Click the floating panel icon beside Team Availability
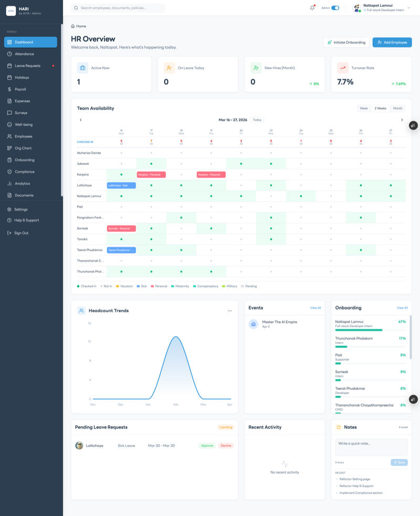Screen dimensions: 420x516 pos(413,125)
